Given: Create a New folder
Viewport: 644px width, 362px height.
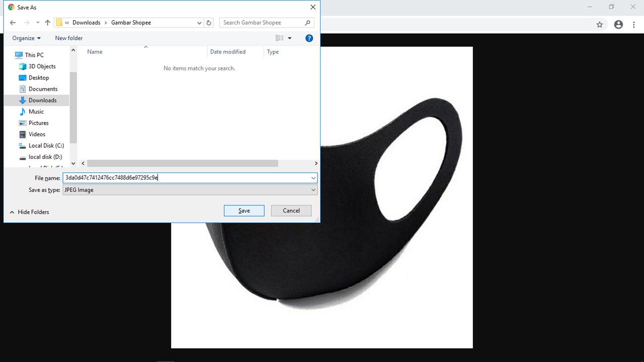Looking at the screenshot, I should [x=69, y=38].
